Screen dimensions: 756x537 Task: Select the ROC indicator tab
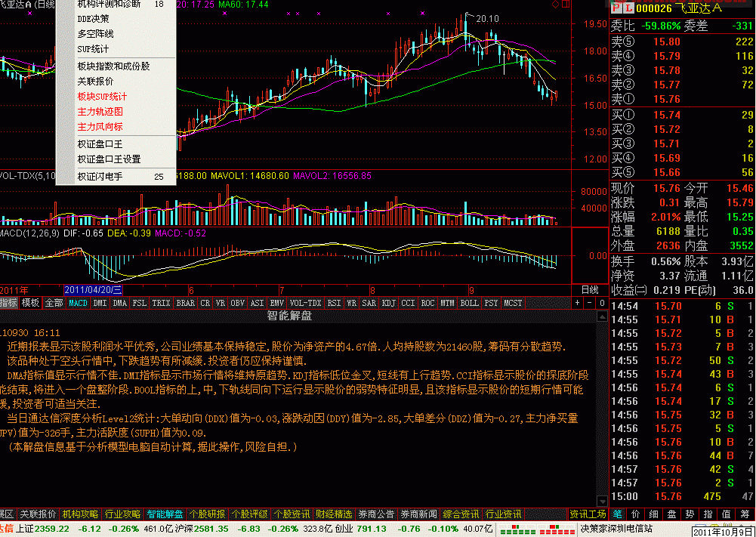pyautogui.click(x=428, y=303)
